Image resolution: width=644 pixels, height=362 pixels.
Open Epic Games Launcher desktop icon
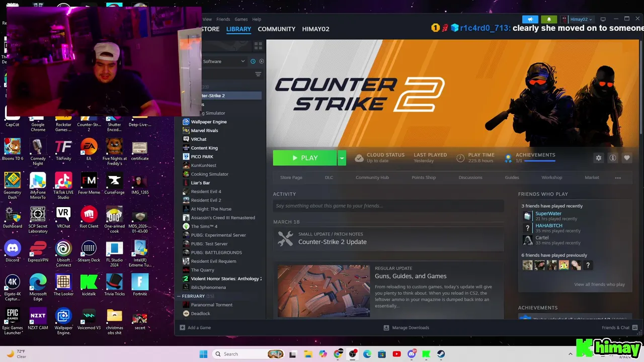point(13,322)
